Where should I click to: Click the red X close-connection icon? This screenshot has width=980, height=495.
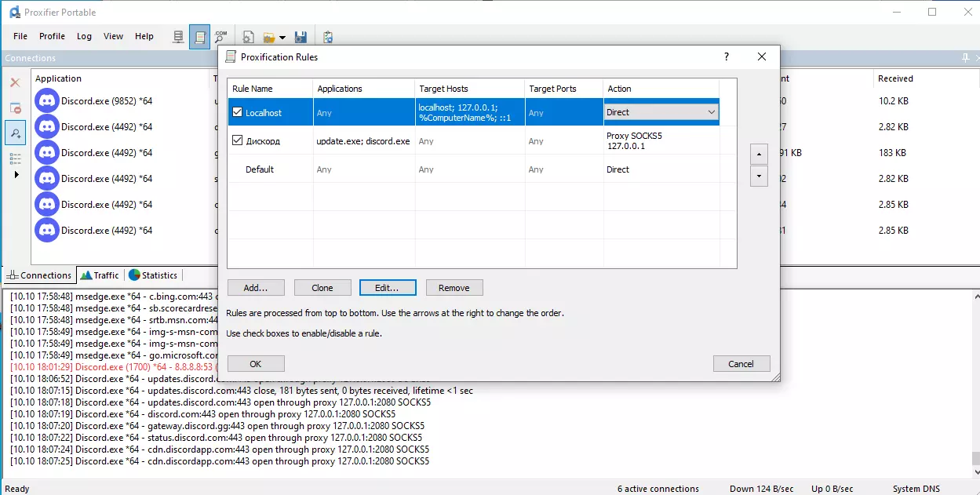pos(15,82)
